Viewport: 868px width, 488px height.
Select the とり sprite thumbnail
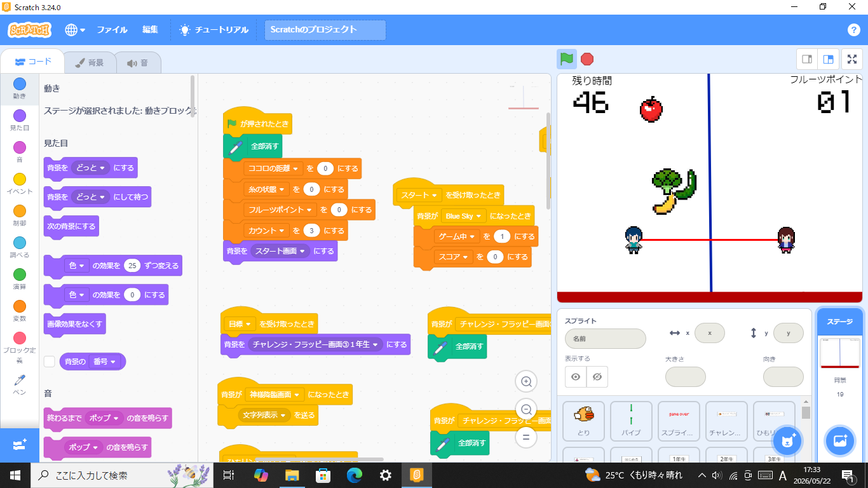583,420
